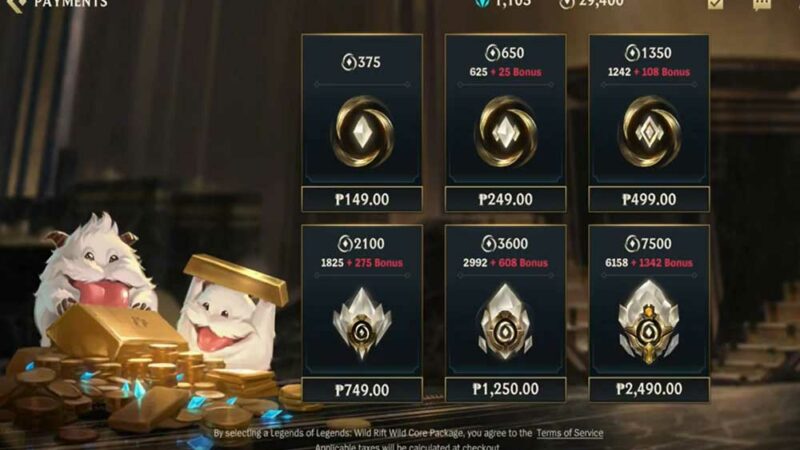Select the 7500 Wild Cores crystal icon
Image resolution: width=800 pixels, height=450 pixels.
pos(649,322)
